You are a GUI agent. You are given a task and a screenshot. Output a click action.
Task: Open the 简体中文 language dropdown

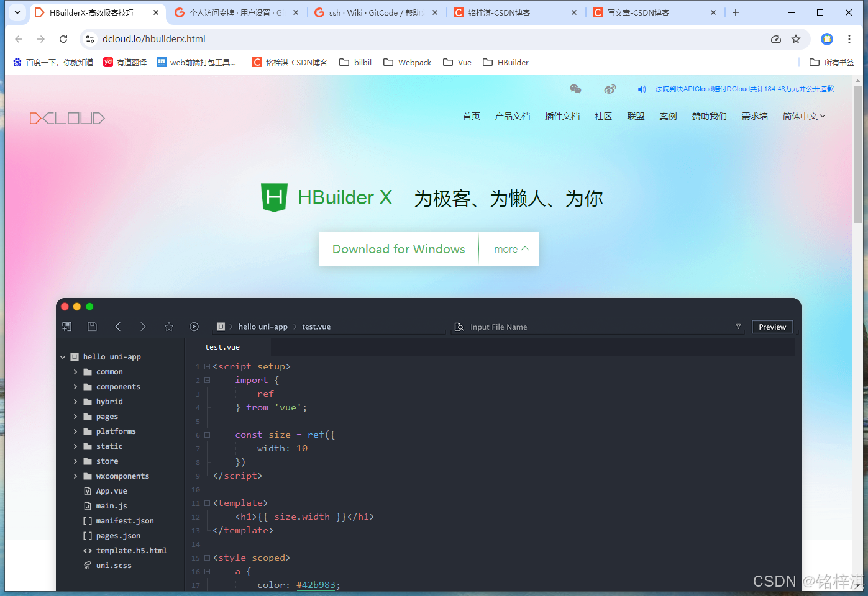pyautogui.click(x=804, y=116)
